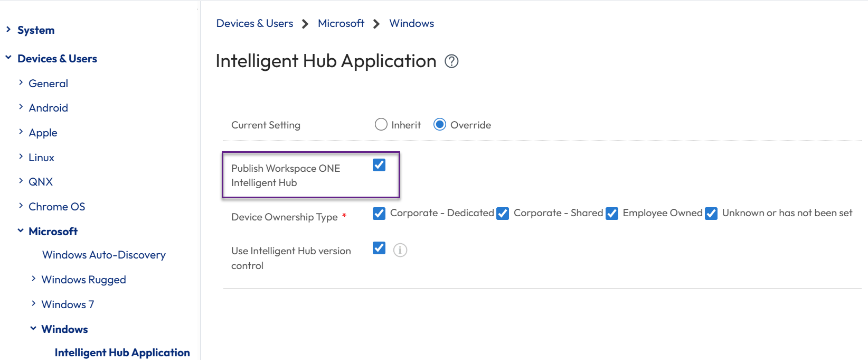Open Intelligent Hub Application in sidebar

(122, 353)
